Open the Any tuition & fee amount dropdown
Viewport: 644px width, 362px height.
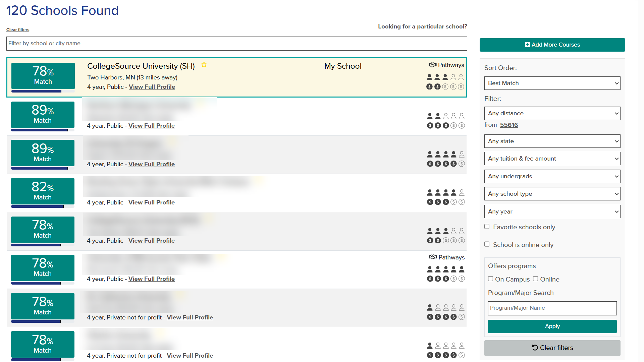[x=552, y=159]
